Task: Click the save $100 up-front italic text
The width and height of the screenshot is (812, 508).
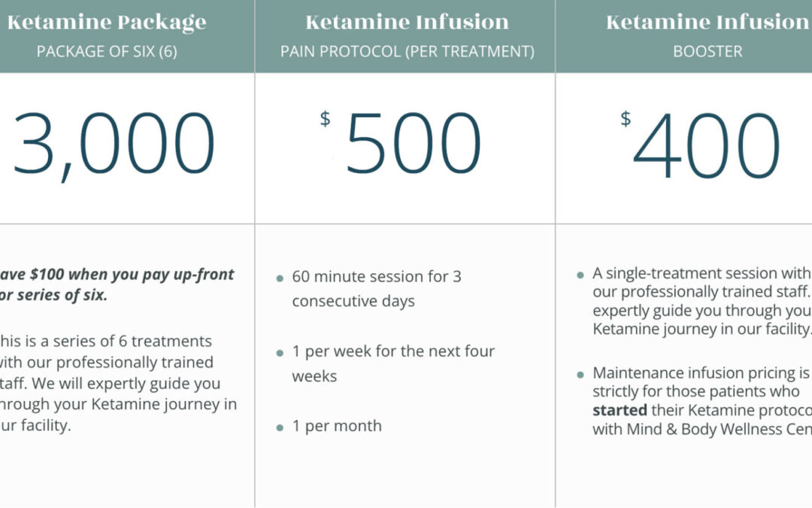Action: (117, 284)
